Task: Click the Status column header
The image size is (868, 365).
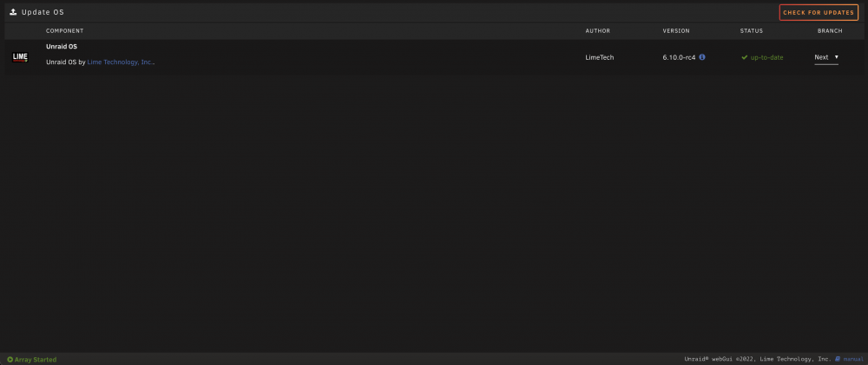Action: pyautogui.click(x=751, y=31)
